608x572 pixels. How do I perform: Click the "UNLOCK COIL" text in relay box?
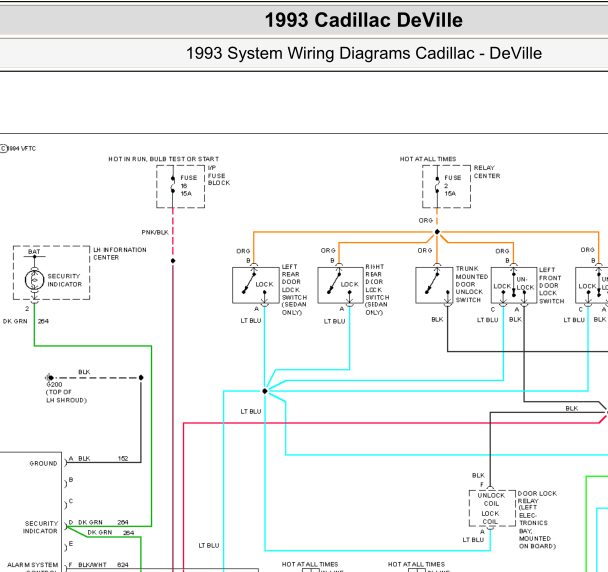491,499
